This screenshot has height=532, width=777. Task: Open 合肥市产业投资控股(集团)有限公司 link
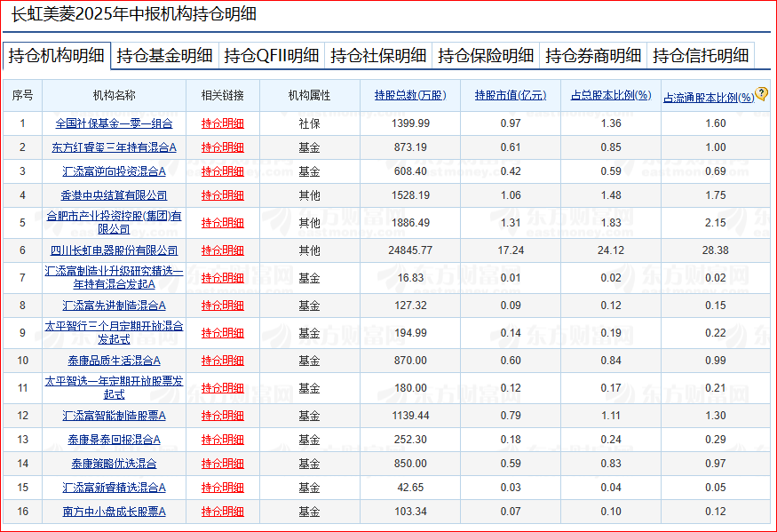click(x=114, y=223)
